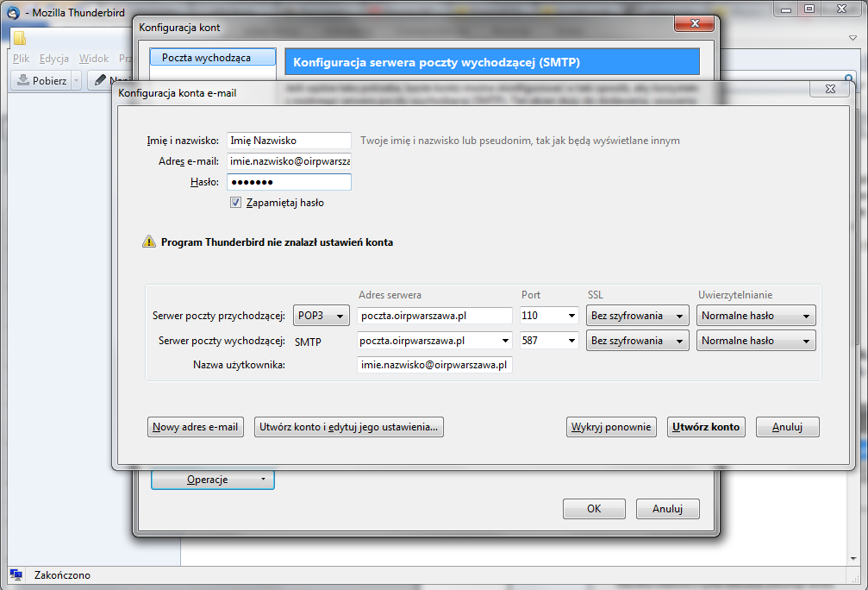Viewport: 868px width, 590px height.
Task: Open the incoming server port 110 dropdown
Action: 571,316
